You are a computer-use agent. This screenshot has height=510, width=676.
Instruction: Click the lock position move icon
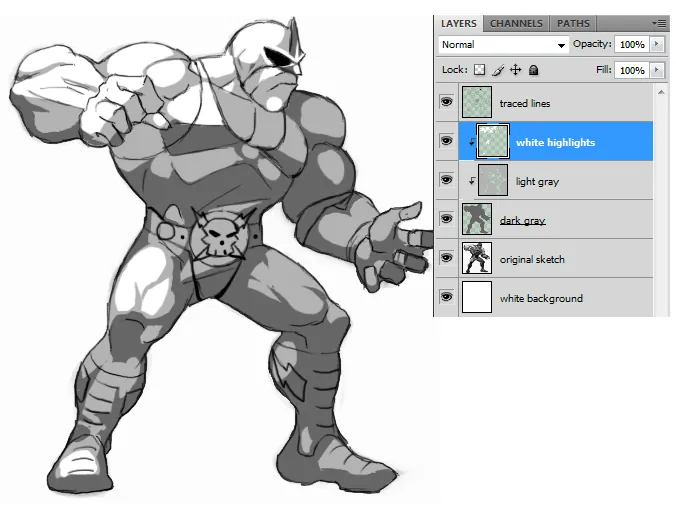pos(516,70)
